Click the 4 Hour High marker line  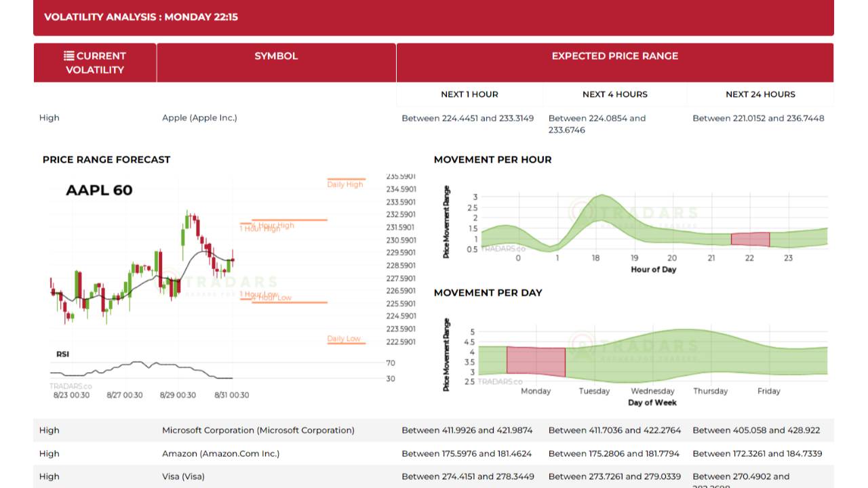click(x=290, y=220)
